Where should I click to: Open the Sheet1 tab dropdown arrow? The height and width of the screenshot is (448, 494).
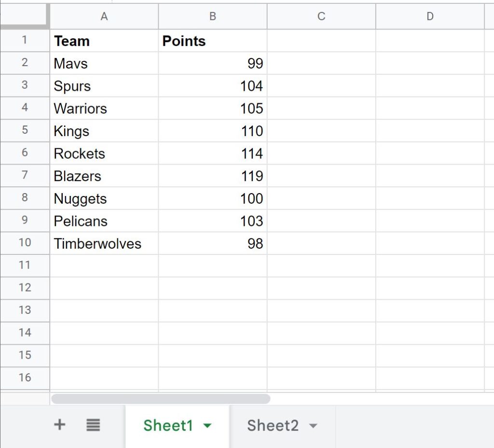pos(207,426)
